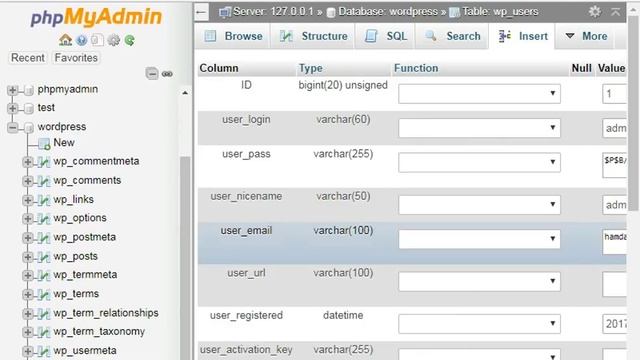Click the wp_term_taxonomy table icon

[44, 332]
